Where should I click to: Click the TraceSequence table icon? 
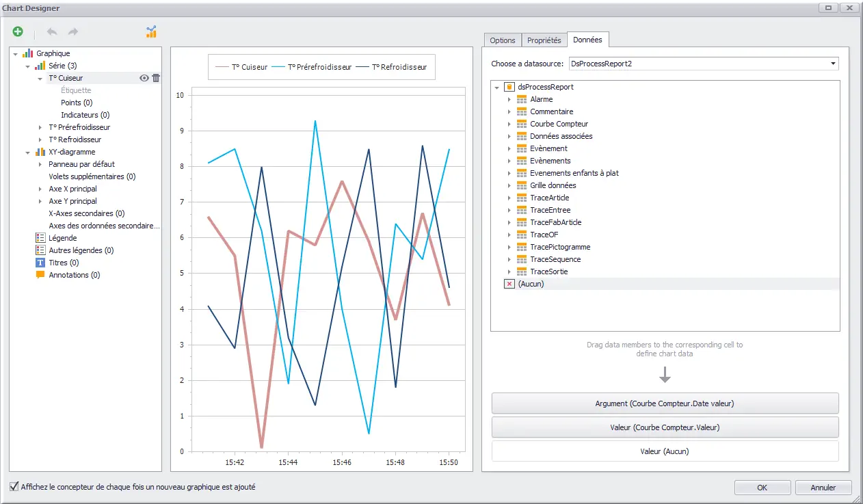tap(522, 259)
